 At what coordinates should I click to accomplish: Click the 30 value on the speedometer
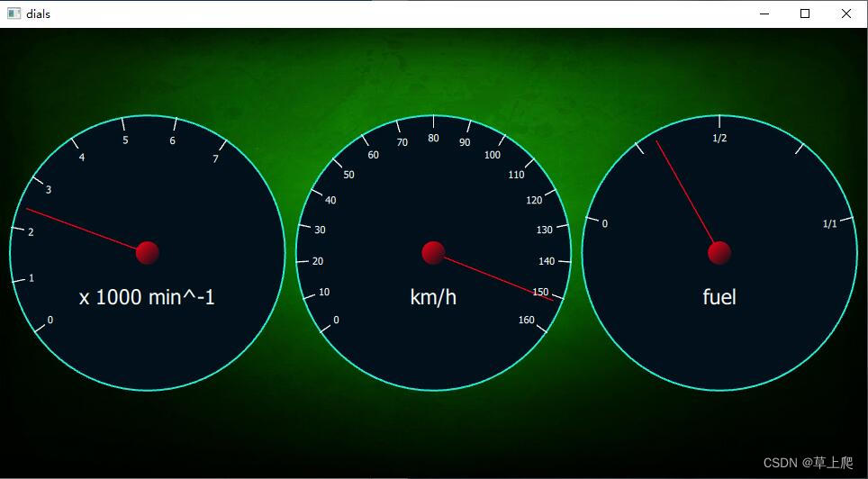click(320, 230)
